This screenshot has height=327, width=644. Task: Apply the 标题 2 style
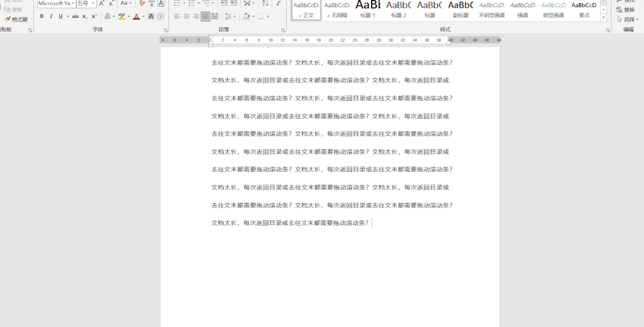point(398,10)
